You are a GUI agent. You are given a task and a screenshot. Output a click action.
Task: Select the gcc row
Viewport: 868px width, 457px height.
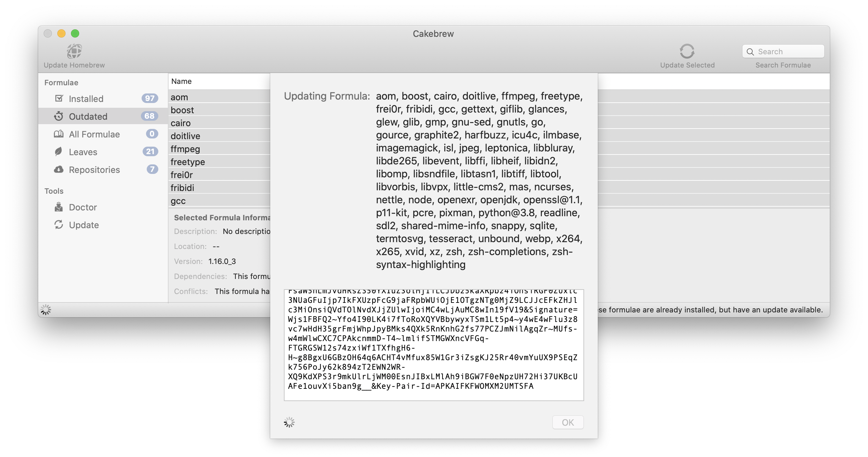[x=219, y=201]
